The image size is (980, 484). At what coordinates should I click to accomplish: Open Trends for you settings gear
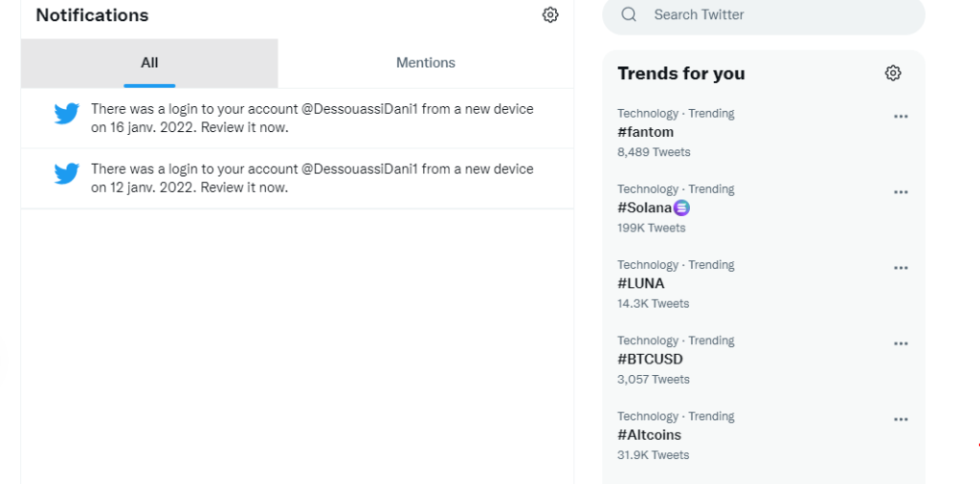pos(893,73)
